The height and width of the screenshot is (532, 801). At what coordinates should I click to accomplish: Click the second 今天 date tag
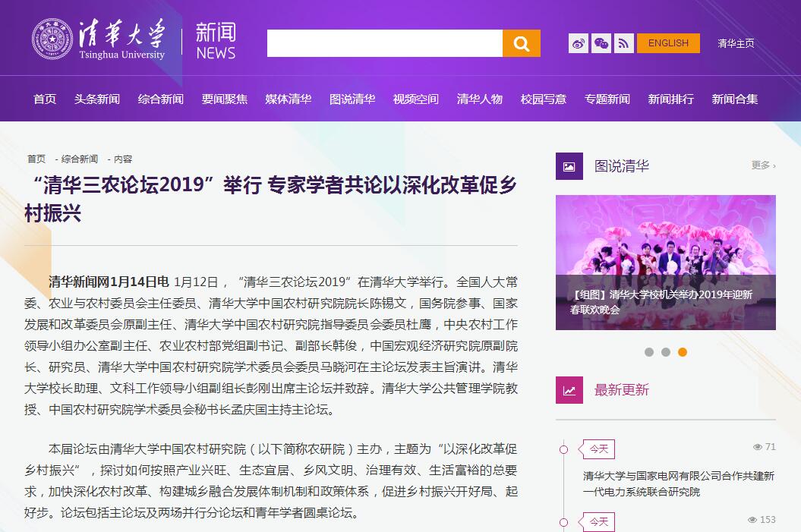pos(599,522)
